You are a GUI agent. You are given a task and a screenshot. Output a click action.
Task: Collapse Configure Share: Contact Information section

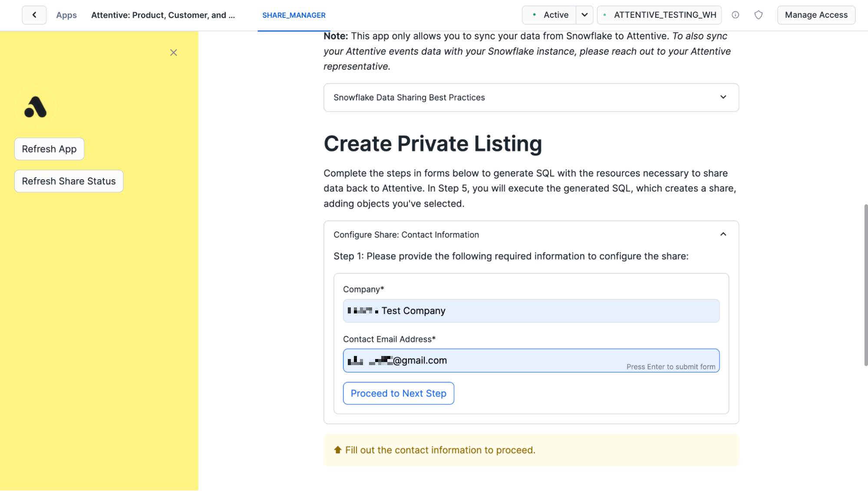(531, 234)
